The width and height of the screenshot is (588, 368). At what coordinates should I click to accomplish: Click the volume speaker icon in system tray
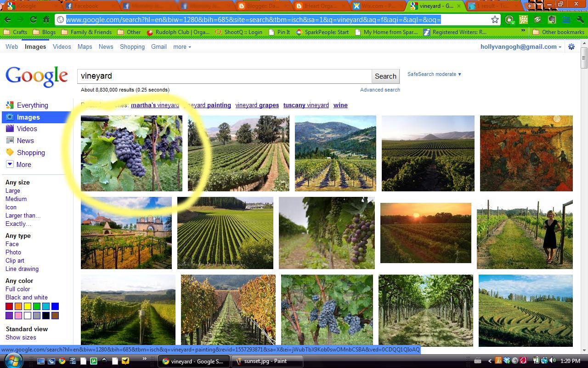[552, 361]
